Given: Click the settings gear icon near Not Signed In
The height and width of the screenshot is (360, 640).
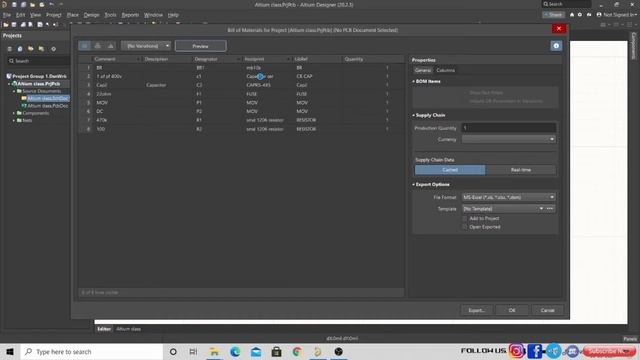Looking at the screenshot, I should 580,15.
